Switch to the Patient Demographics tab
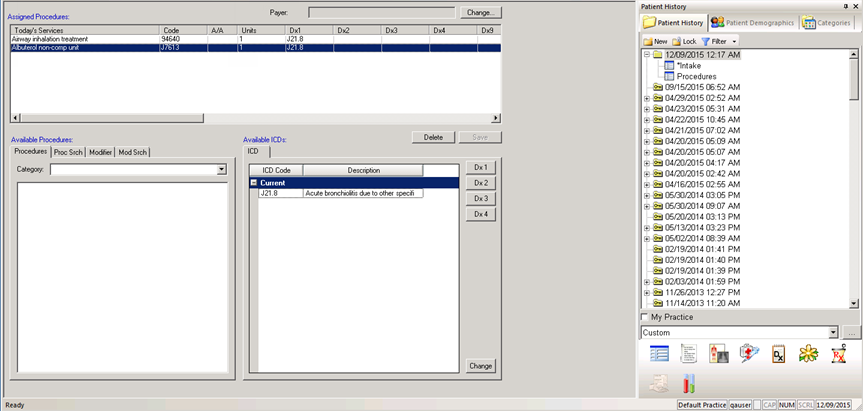The width and height of the screenshot is (863, 411). pyautogui.click(x=753, y=23)
